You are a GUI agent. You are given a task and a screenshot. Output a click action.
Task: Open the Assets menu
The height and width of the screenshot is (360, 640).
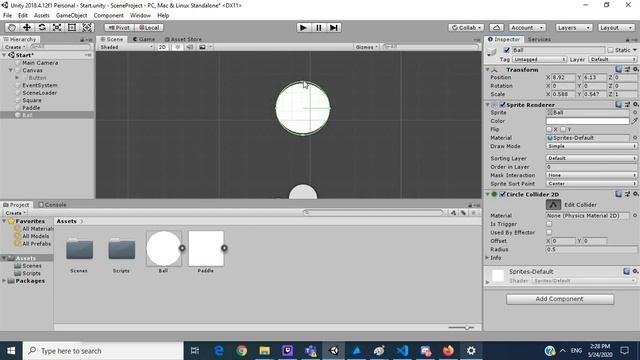point(42,16)
